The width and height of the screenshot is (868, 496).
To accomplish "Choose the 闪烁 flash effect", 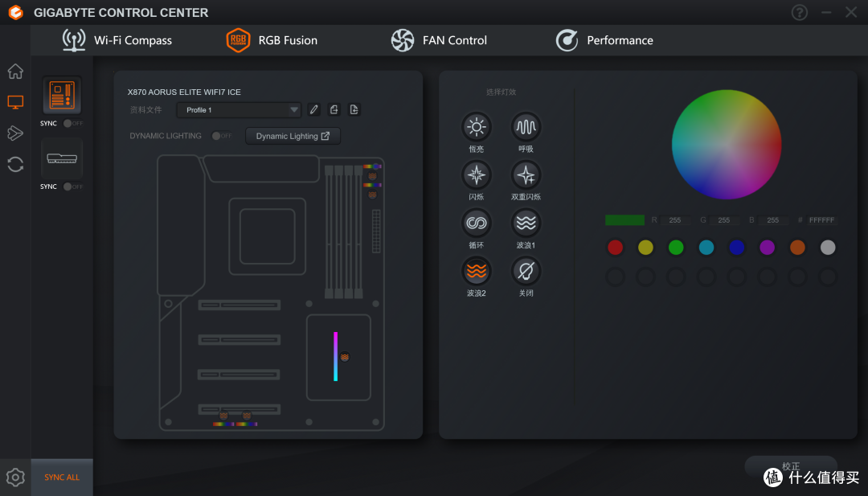I will point(476,175).
